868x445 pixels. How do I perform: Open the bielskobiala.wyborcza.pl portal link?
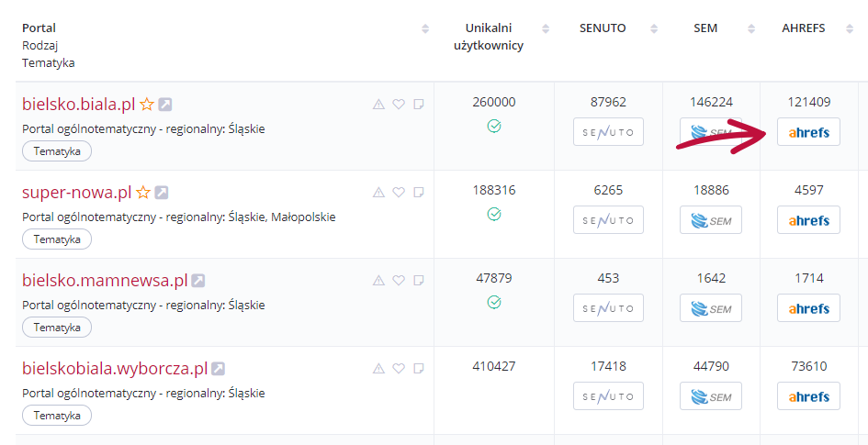(x=115, y=369)
